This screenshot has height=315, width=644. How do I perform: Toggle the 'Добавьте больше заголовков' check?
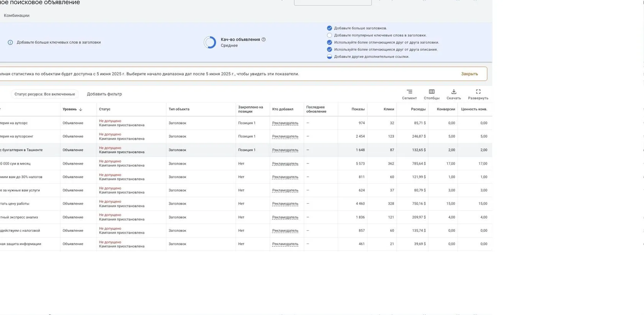tap(329, 28)
